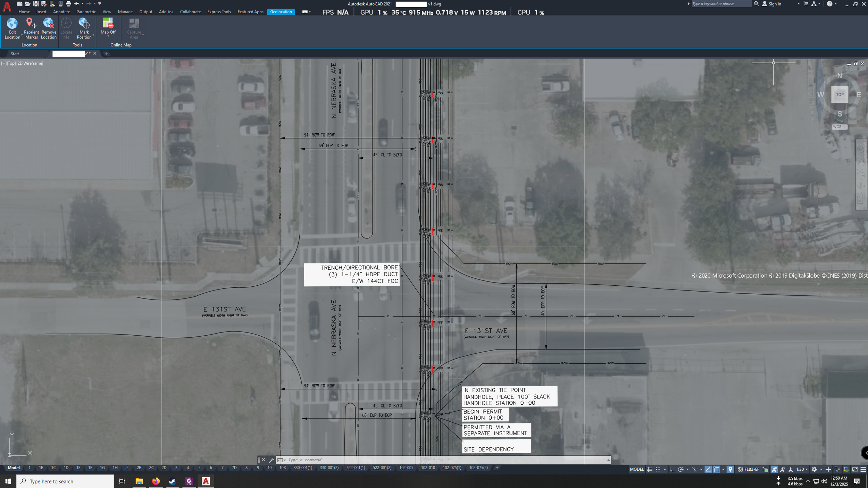Click the Workspace Switching gear icon
Image resolution: width=868 pixels, height=488 pixels.
pos(814,469)
